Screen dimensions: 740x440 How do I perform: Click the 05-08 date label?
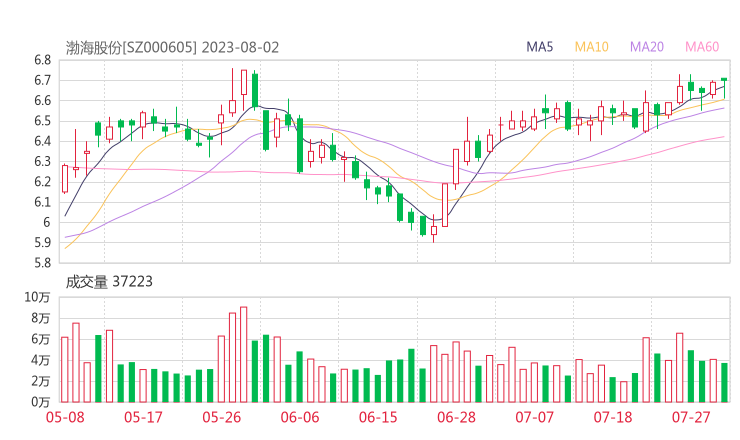[x=65, y=417]
